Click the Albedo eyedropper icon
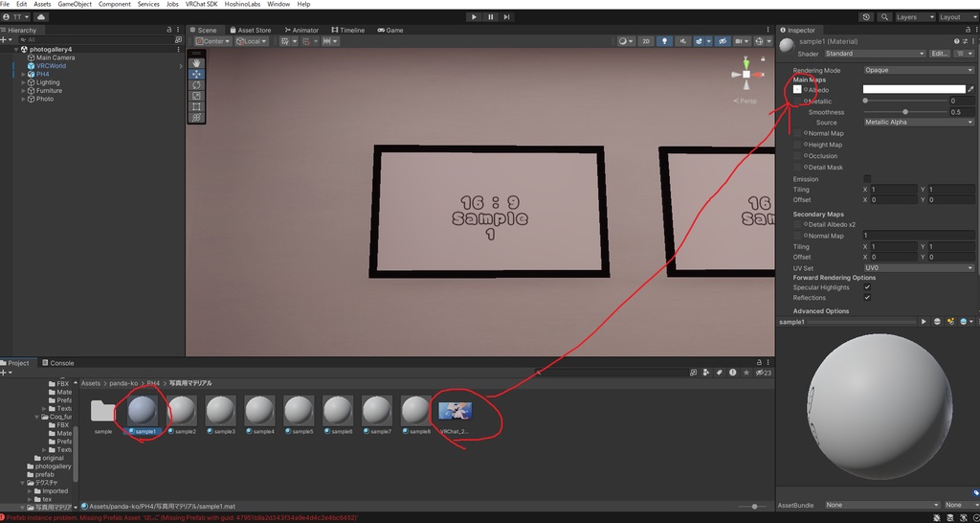Viewport: 980px width, 523px height. click(x=970, y=89)
